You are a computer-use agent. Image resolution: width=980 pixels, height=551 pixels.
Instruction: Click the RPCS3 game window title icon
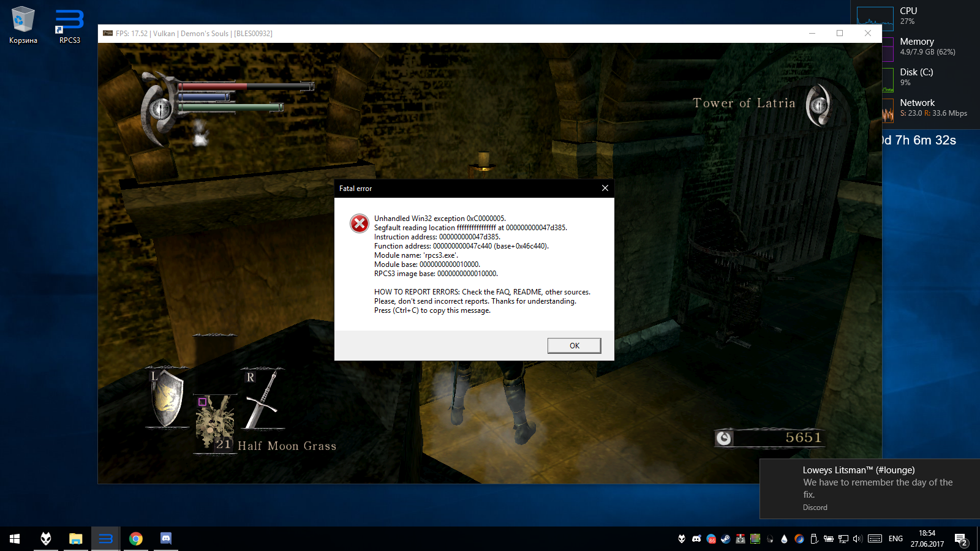coord(108,33)
